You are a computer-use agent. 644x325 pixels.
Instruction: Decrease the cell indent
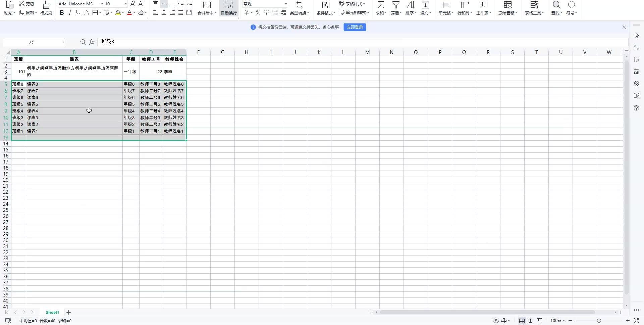pos(181,4)
